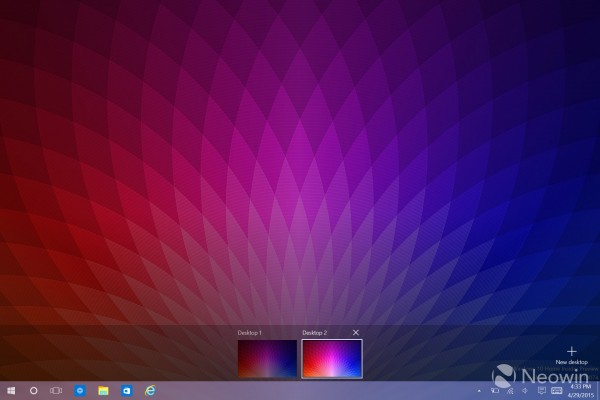Image resolution: width=600 pixels, height=400 pixels.
Task: Click the Cortana search circle icon
Action: [33, 389]
